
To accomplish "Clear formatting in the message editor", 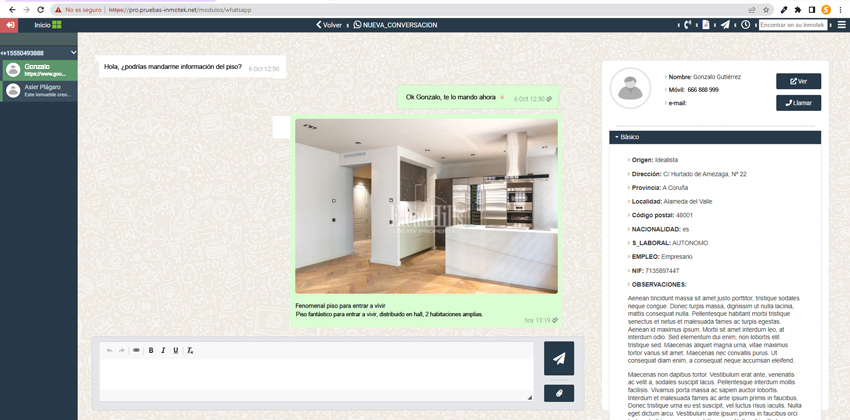I will (190, 351).
